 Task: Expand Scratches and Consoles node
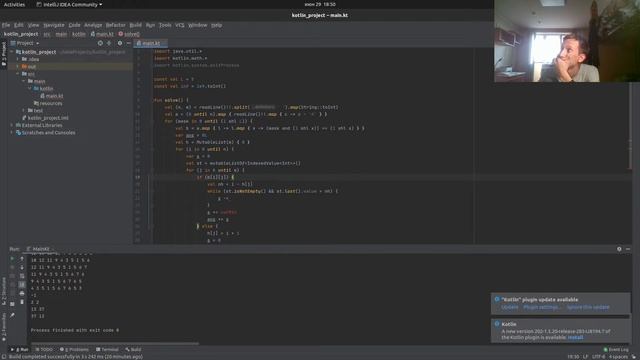[12, 133]
